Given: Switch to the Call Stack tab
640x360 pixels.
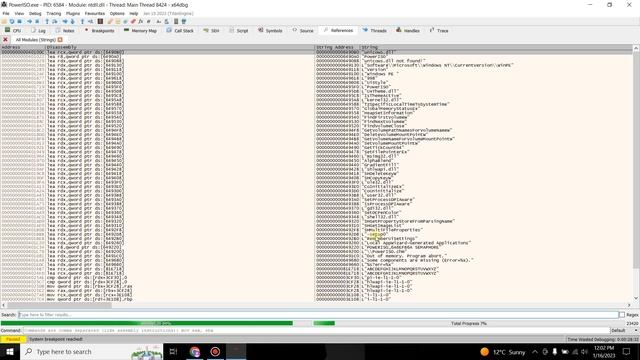Looking at the screenshot, I should [180, 31].
